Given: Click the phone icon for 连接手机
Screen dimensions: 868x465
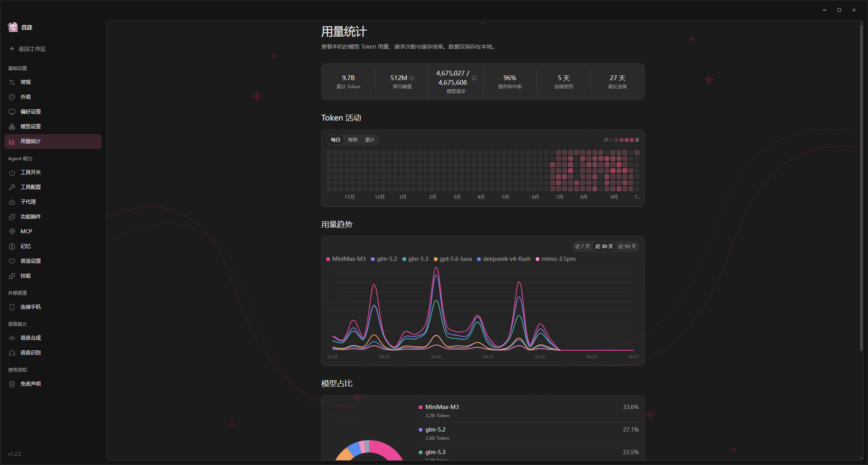Looking at the screenshot, I should (12, 307).
